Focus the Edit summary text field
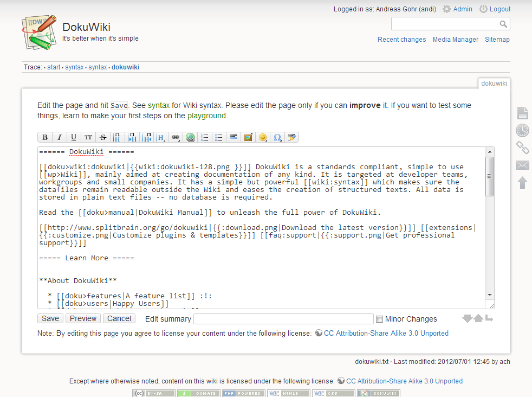 283,319
